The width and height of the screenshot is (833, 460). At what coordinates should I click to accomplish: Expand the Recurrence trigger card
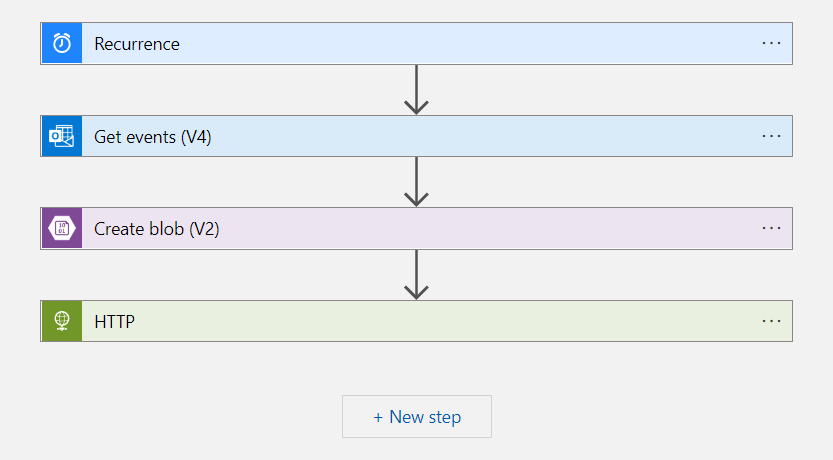click(x=450, y=44)
